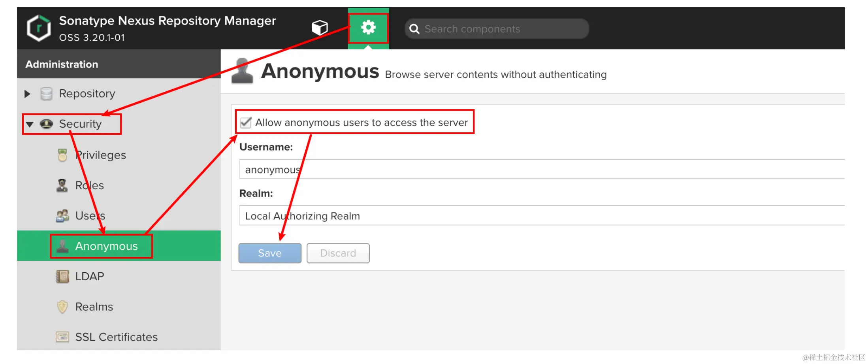Image resolution: width=868 pixels, height=364 pixels.
Task: Open the Realms menu item
Action: [x=94, y=307]
